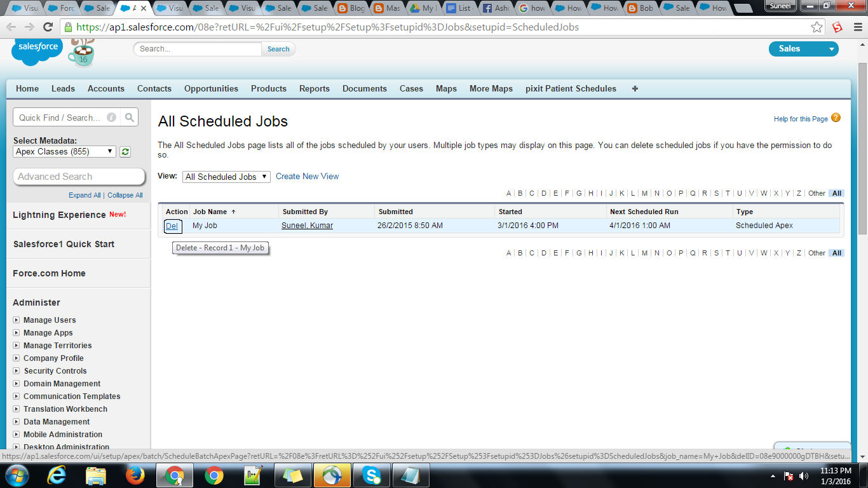Viewport: 868px width, 488px height.
Task: Open the Create New View link
Action: [308, 177]
